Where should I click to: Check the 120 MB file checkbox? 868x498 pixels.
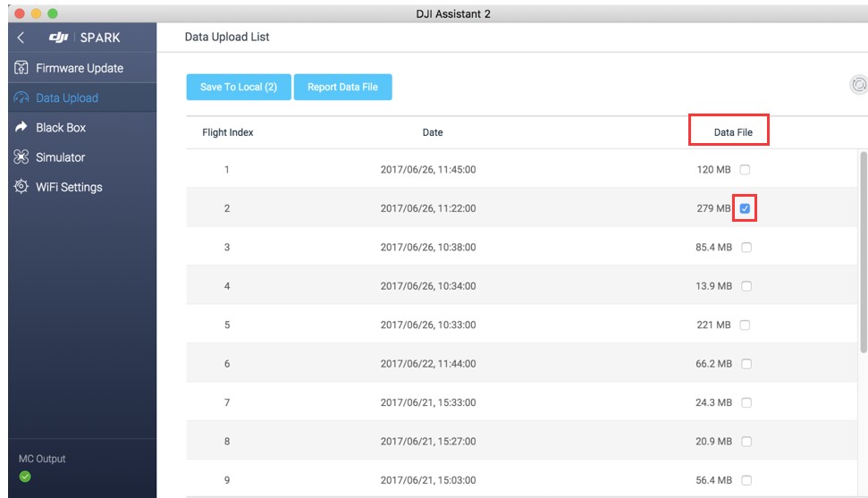(x=746, y=170)
